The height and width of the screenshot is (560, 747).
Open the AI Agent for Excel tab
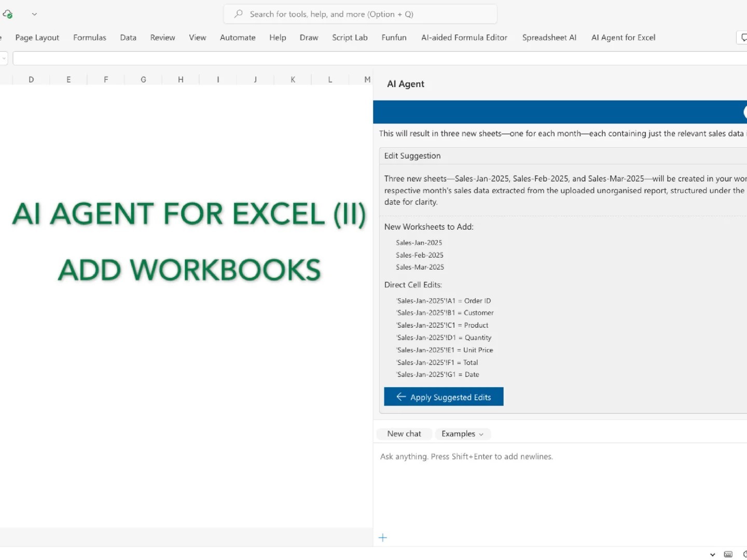pyautogui.click(x=623, y=37)
